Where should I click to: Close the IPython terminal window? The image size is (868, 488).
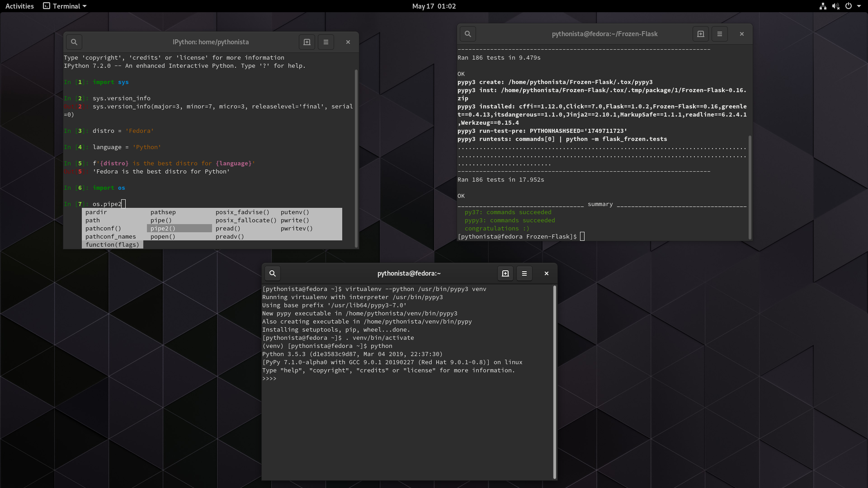tap(348, 42)
